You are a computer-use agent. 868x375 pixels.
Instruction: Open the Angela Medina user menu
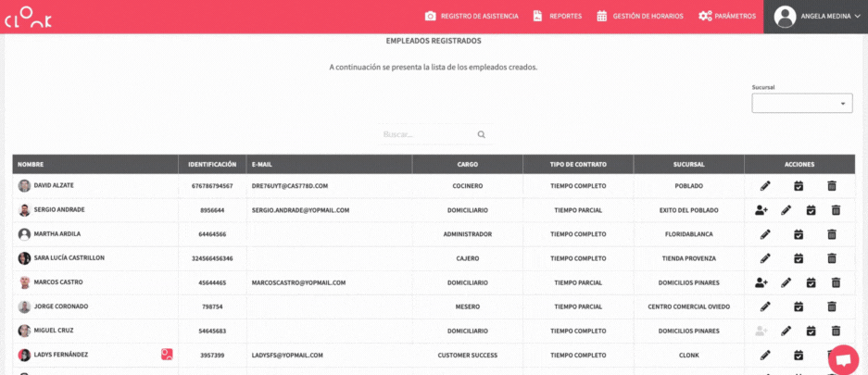pos(816,16)
